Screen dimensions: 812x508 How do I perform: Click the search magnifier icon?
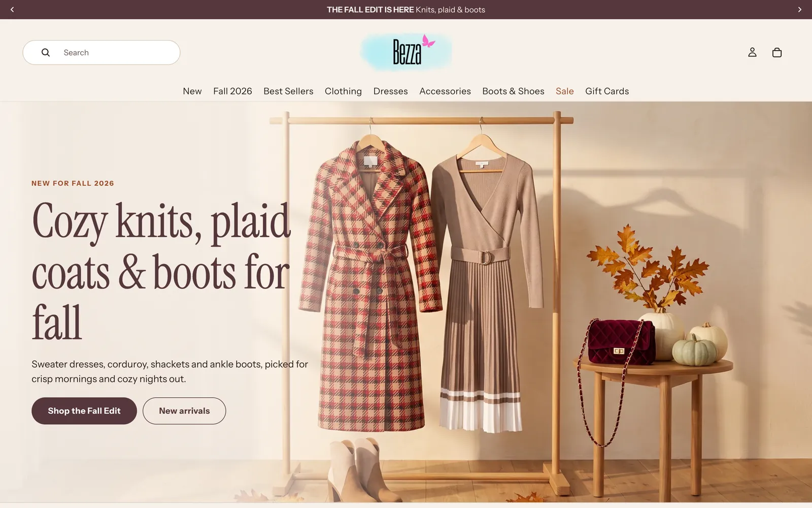46,52
